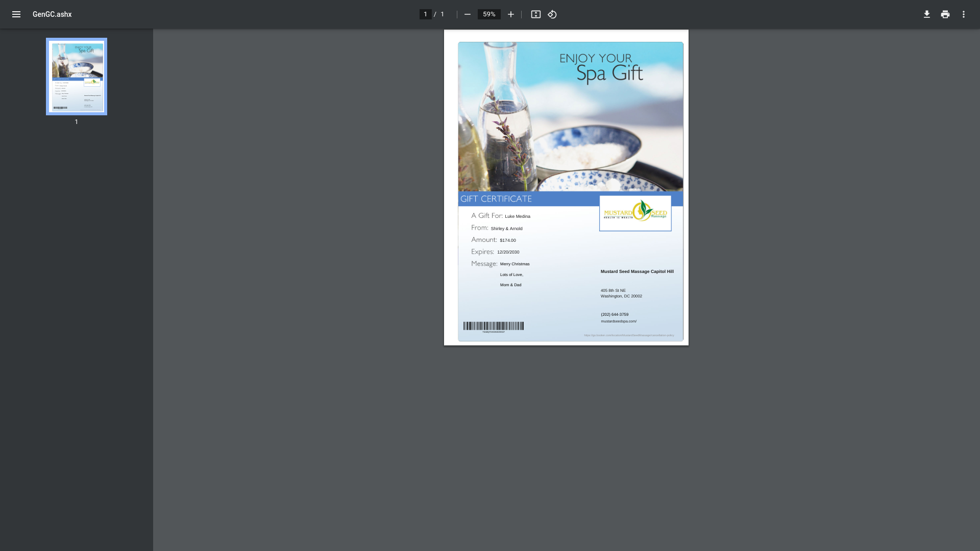Click the GenGC.ashx file title
This screenshot has width=980, height=551.
(52, 14)
